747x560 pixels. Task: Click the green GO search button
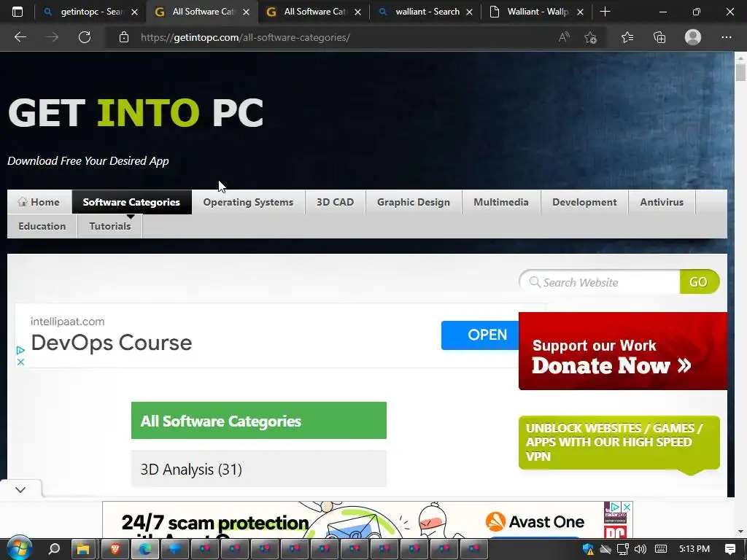(699, 282)
